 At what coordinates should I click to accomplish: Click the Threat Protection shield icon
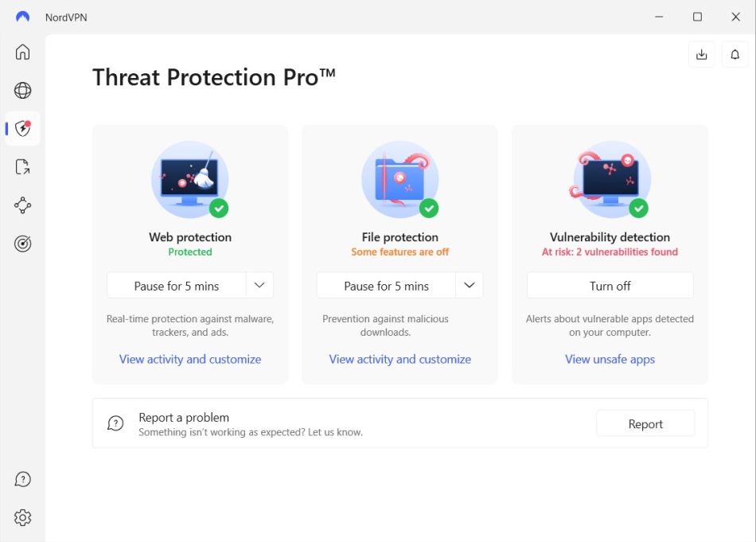[x=21, y=128]
